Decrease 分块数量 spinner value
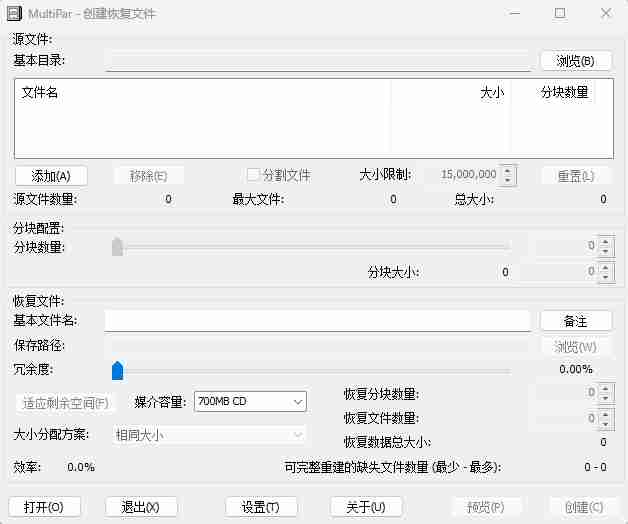 coord(605,251)
